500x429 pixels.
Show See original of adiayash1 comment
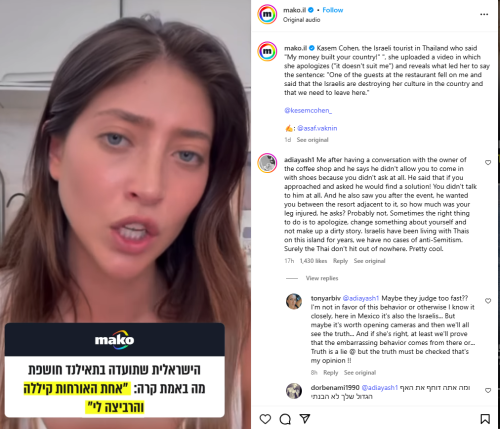tap(369, 261)
